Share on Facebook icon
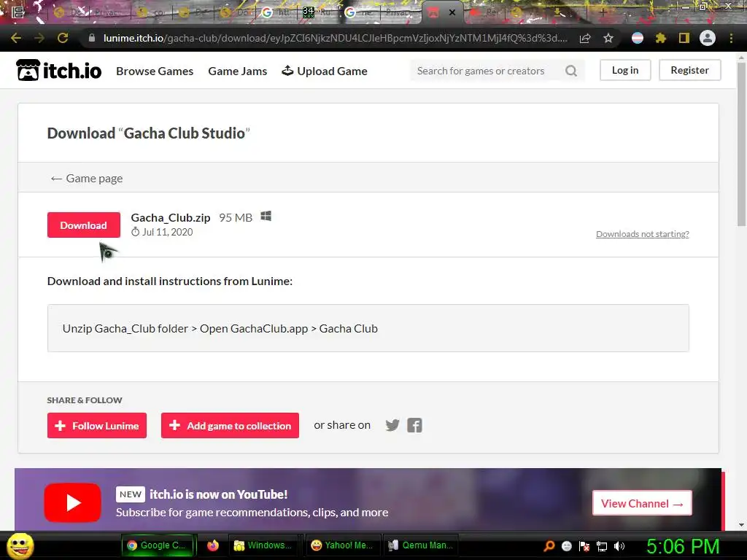The image size is (747, 560). [414, 425]
